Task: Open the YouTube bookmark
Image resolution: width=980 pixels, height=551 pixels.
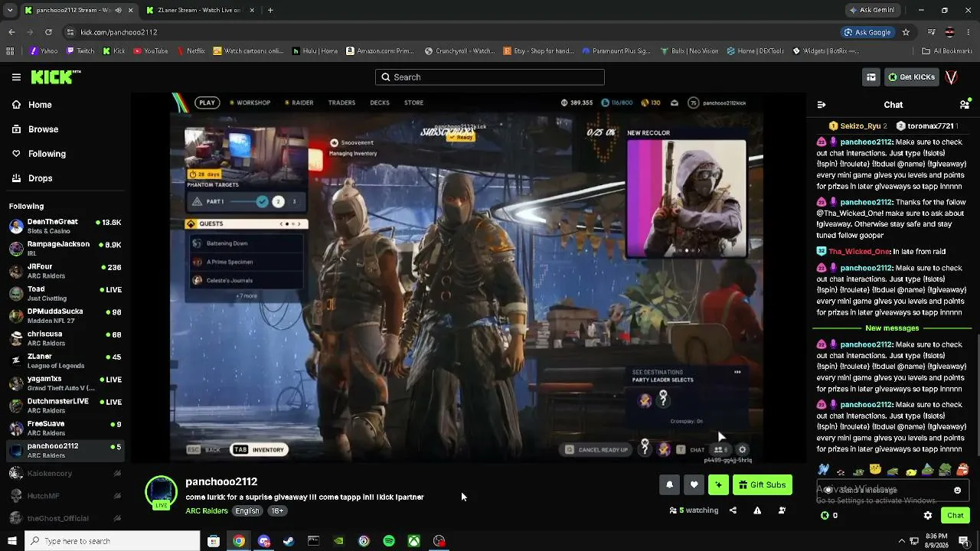Action: tap(151, 51)
